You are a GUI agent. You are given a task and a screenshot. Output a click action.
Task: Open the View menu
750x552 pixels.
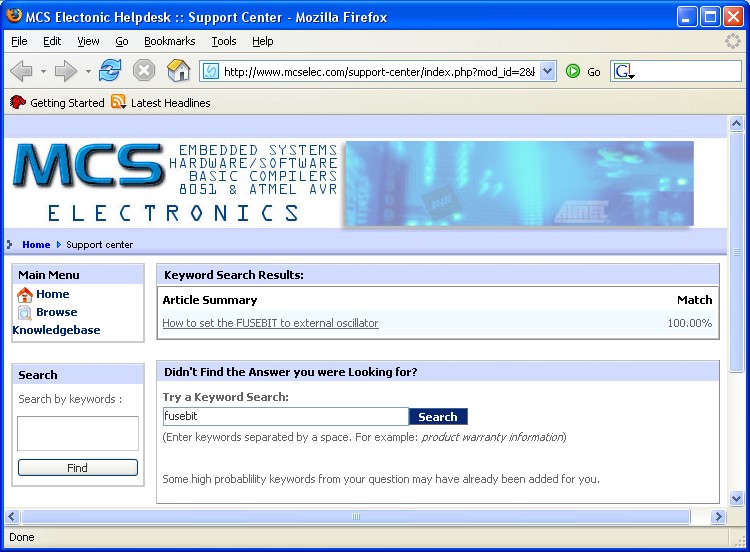click(88, 41)
